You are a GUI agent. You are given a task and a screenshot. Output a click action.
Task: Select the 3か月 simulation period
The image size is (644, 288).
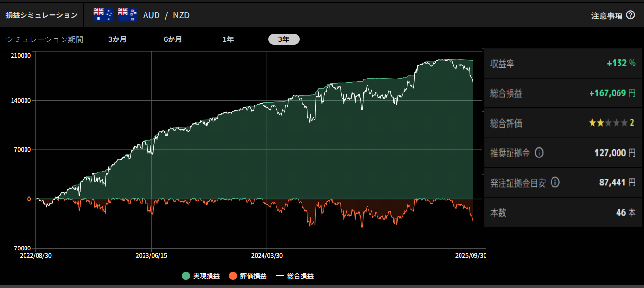tap(118, 39)
